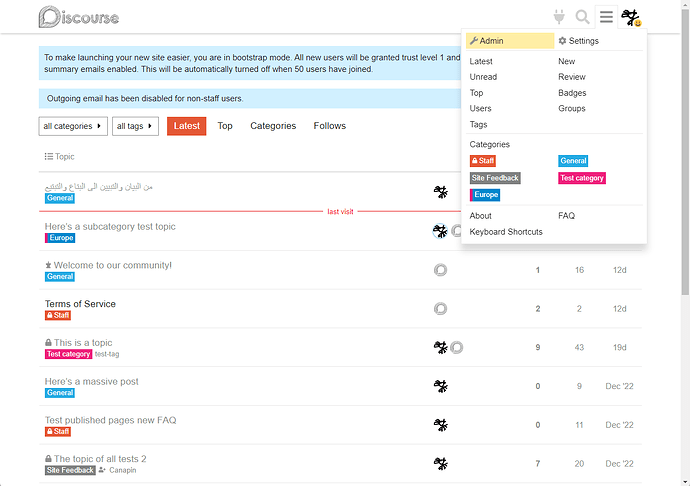
Task: Open Welcome to our community! topic
Action: pos(113,265)
